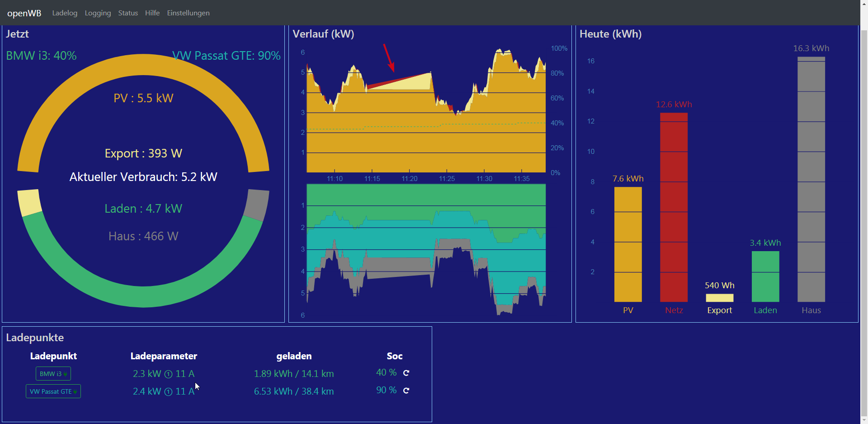
Task: Open the Einstellungen menu
Action: tap(188, 13)
